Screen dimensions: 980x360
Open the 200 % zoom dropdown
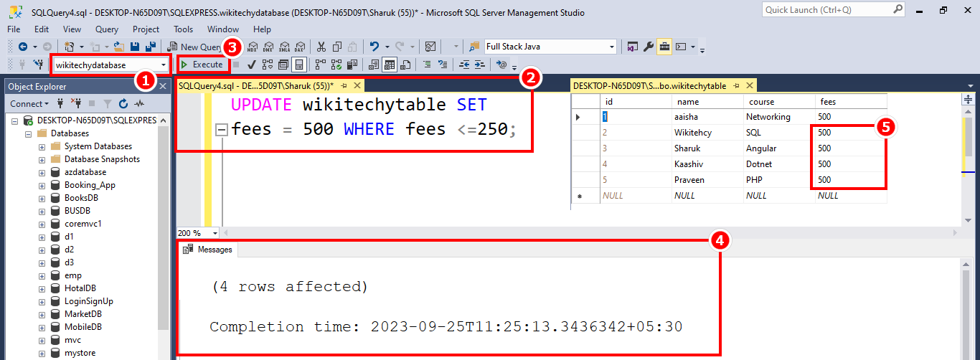215,233
